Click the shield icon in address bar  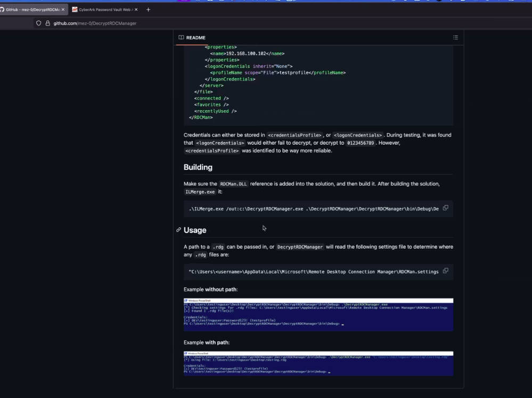click(39, 23)
